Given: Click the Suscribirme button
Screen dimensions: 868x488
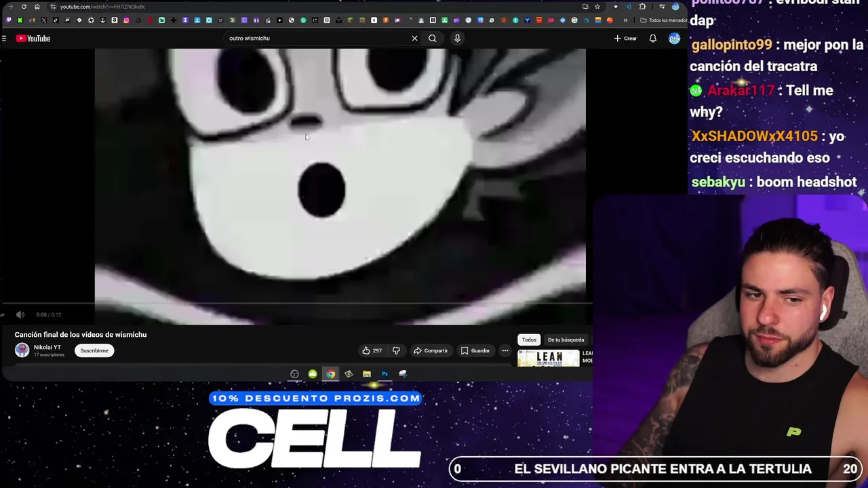Looking at the screenshot, I should coord(94,350).
